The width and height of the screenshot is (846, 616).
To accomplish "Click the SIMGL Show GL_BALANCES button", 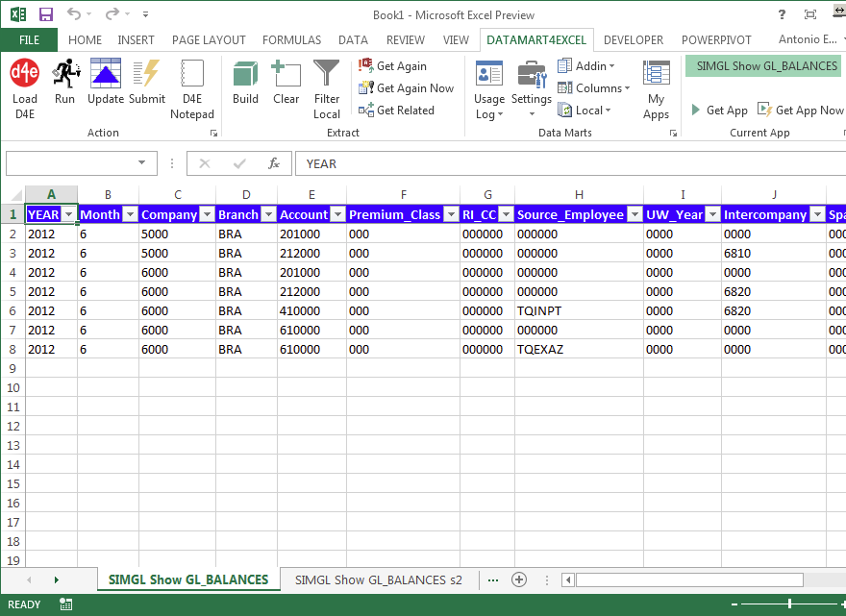I will [x=762, y=67].
